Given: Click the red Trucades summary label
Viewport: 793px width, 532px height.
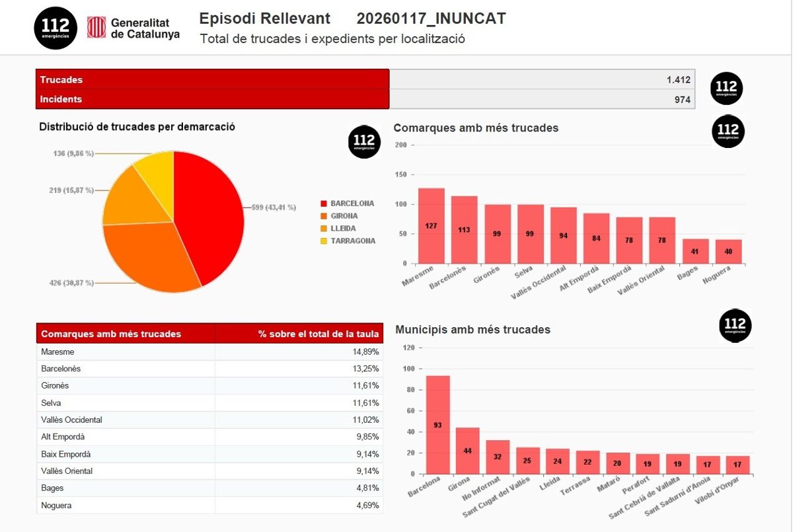Looking at the screenshot, I should [x=212, y=79].
